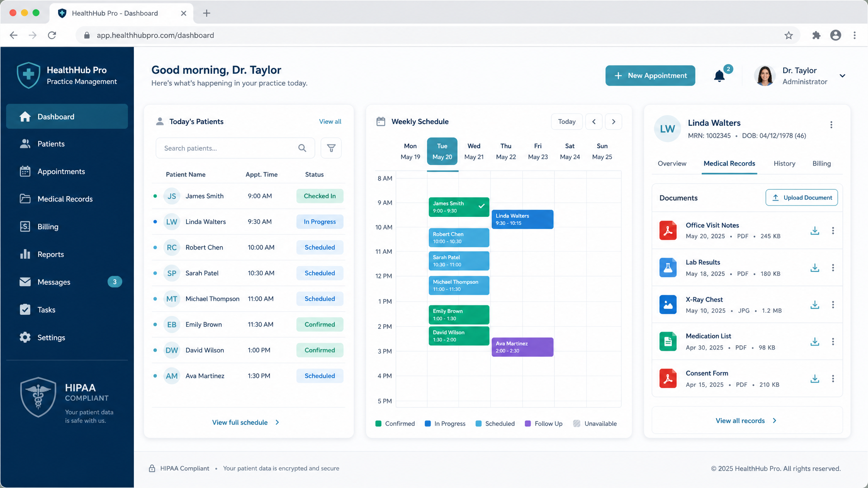This screenshot has height=488, width=868.
Task: Select Robert Chen in the patient list
Action: click(x=248, y=247)
